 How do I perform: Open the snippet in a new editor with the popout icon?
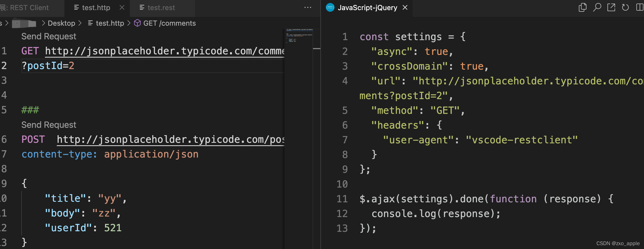[611, 7]
